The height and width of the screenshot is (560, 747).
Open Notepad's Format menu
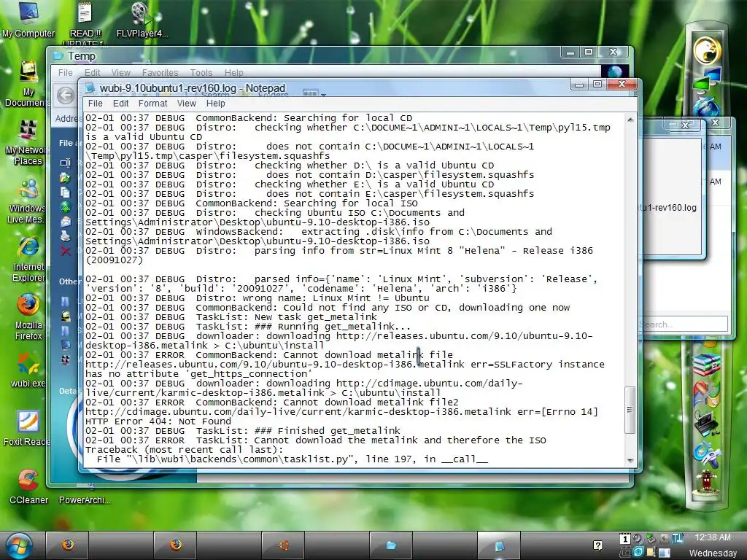(x=152, y=104)
